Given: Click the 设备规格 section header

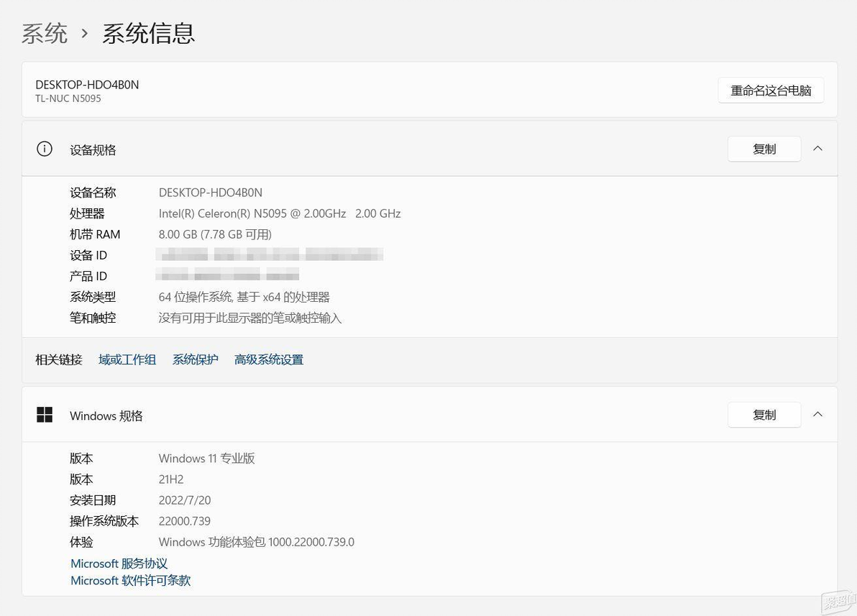Looking at the screenshot, I should pyautogui.click(x=430, y=149).
